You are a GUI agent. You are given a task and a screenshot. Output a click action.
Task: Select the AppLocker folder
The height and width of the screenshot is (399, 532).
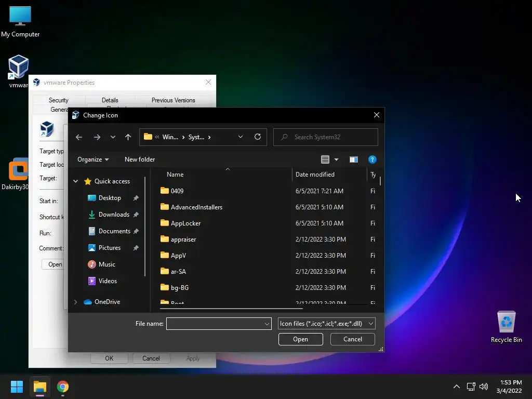pos(185,223)
